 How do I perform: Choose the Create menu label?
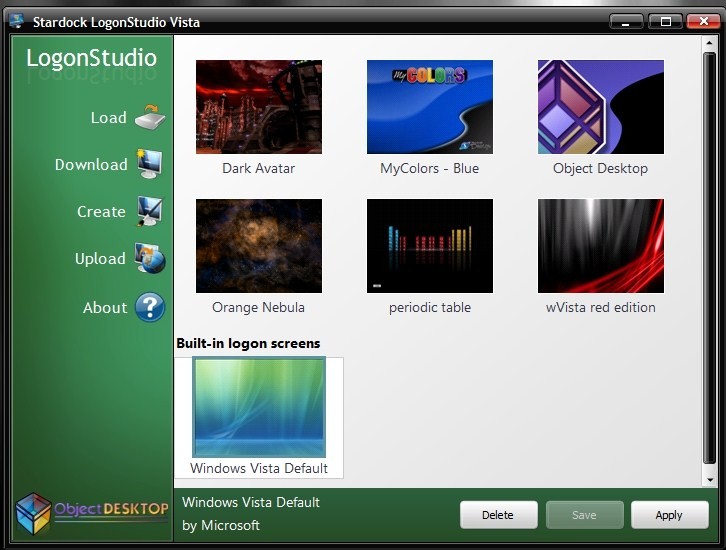[x=101, y=212]
